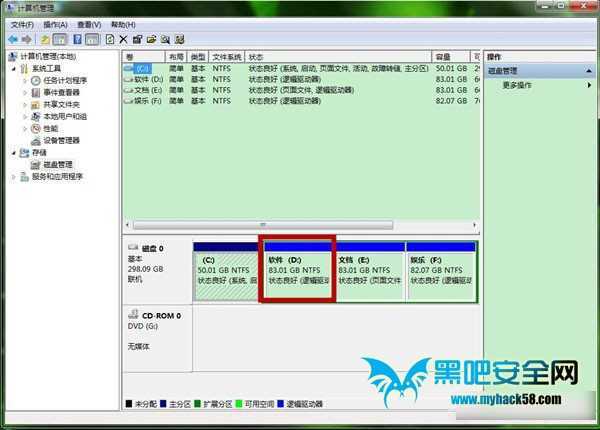Click the 可用空间 legend color swatch

[239, 404]
